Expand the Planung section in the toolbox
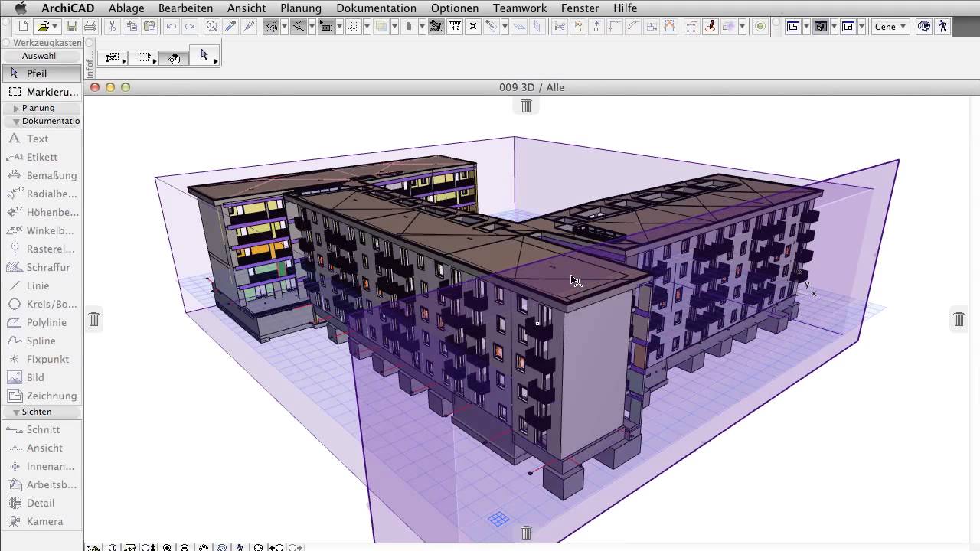 click(x=16, y=109)
